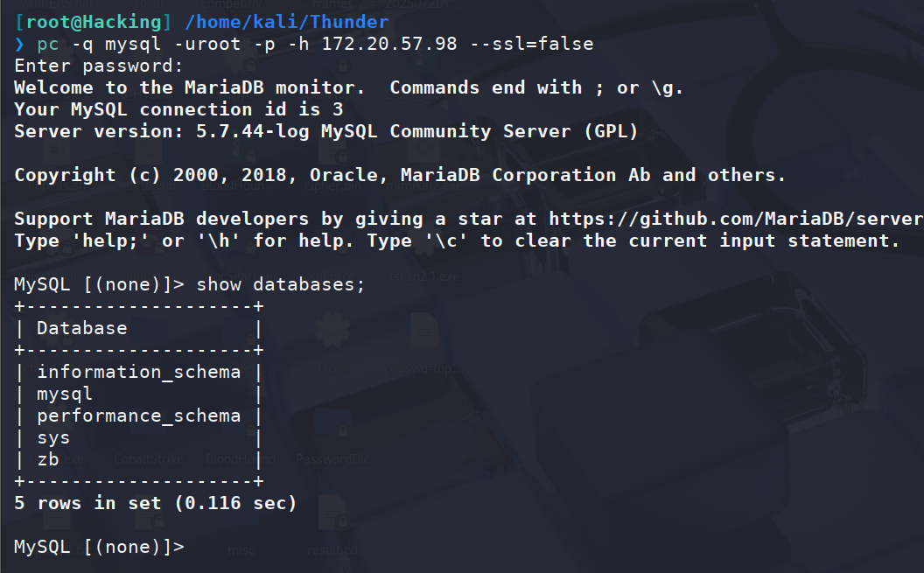The height and width of the screenshot is (573, 924).
Task: Click the IP address 172.20.57.98
Action: click(x=388, y=44)
